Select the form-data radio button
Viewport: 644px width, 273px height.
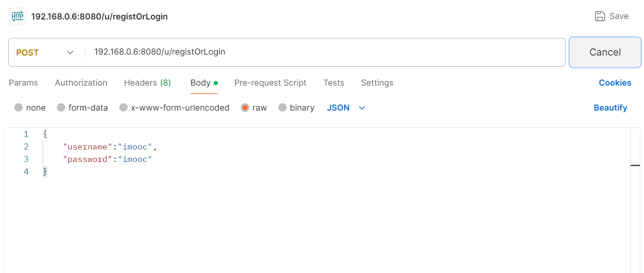coord(61,108)
